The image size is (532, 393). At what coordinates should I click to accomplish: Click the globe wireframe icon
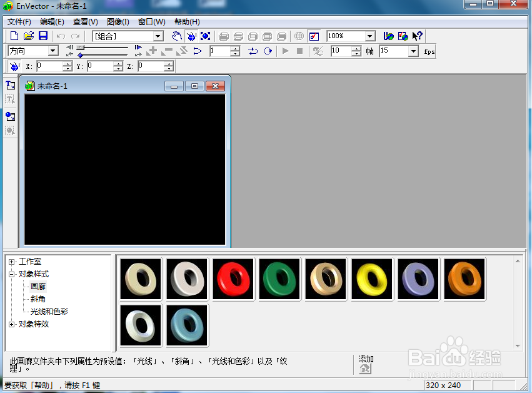(x=299, y=36)
